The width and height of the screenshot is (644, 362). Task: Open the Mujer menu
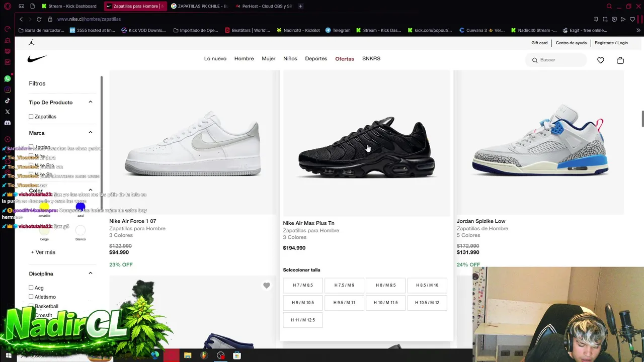(x=269, y=59)
